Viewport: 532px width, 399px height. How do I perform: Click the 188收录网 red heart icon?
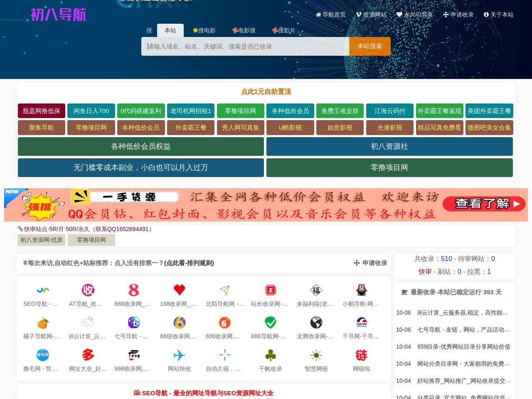coord(179,290)
